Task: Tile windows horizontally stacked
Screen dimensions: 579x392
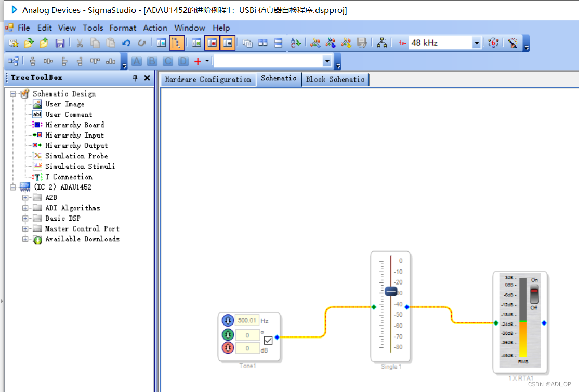Action: pos(279,43)
